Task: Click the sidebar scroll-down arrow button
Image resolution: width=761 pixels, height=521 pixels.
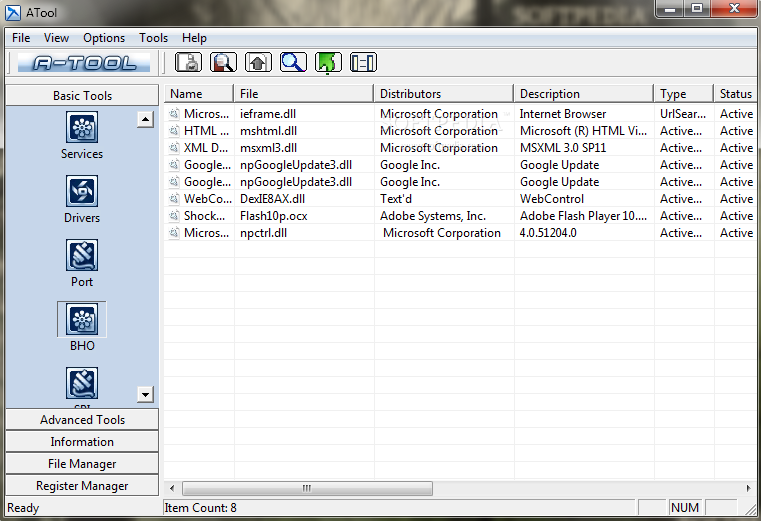Action: pos(145,394)
